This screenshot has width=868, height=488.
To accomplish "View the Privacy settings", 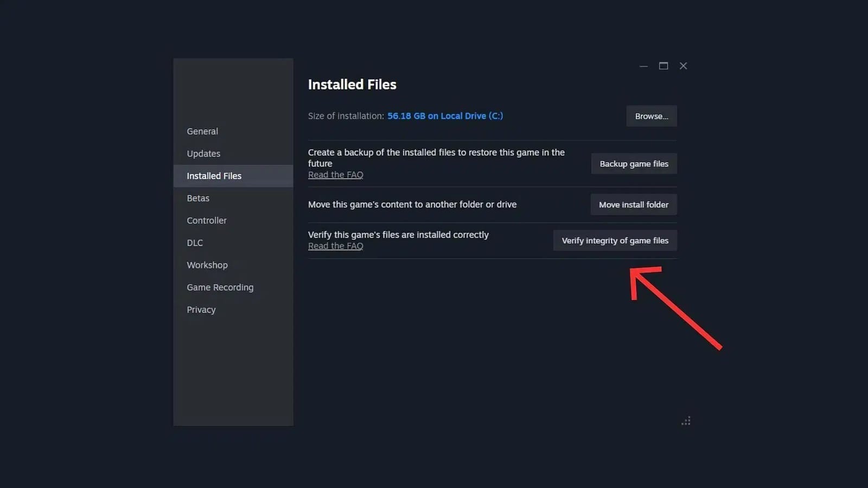I will coord(201,309).
